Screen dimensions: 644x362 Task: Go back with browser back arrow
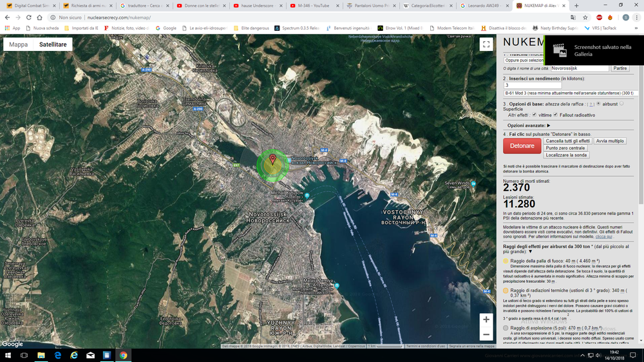pyautogui.click(x=7, y=17)
